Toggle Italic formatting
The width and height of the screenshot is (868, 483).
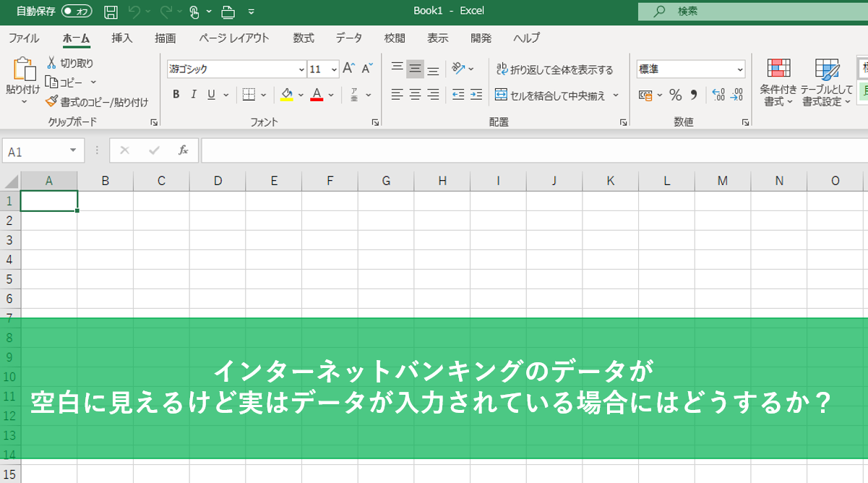[x=194, y=95]
